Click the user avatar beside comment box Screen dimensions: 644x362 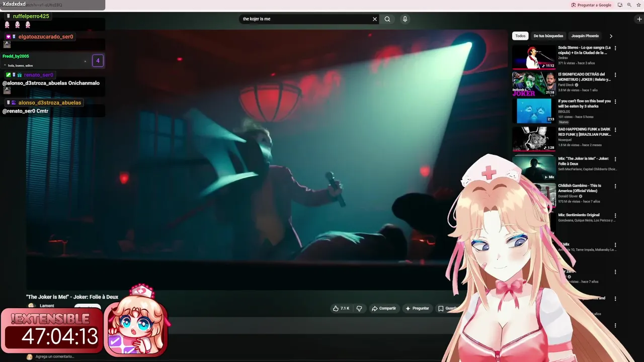click(x=30, y=356)
